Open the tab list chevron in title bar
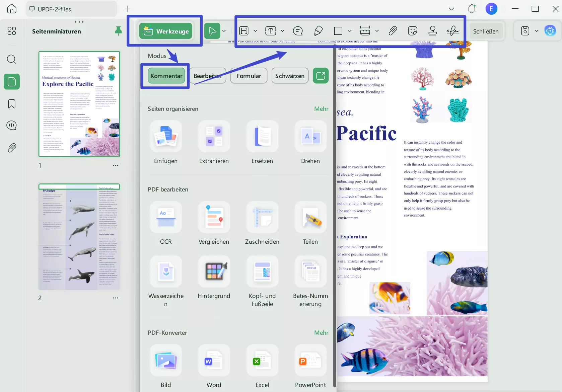The image size is (562, 392). point(451,9)
